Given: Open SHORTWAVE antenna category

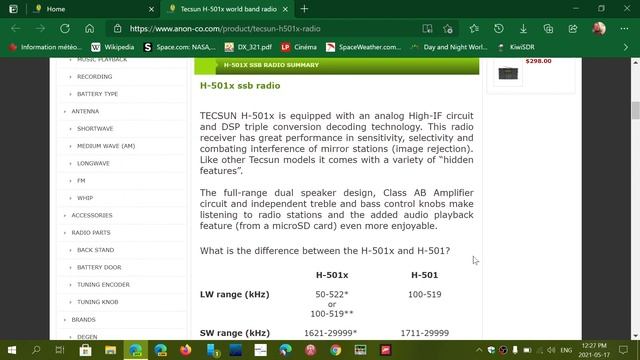Looking at the screenshot, I should tap(95, 129).
